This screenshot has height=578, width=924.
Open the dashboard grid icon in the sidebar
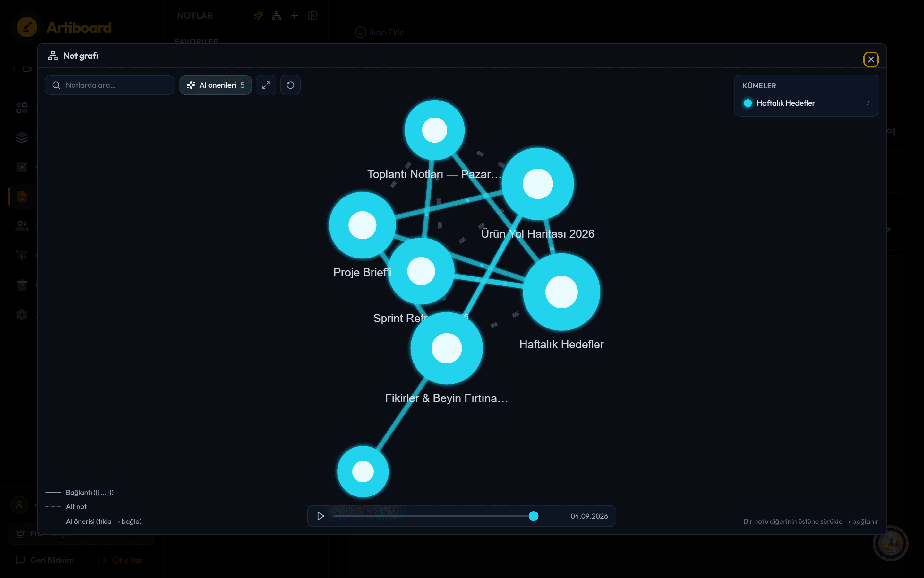coord(22,108)
